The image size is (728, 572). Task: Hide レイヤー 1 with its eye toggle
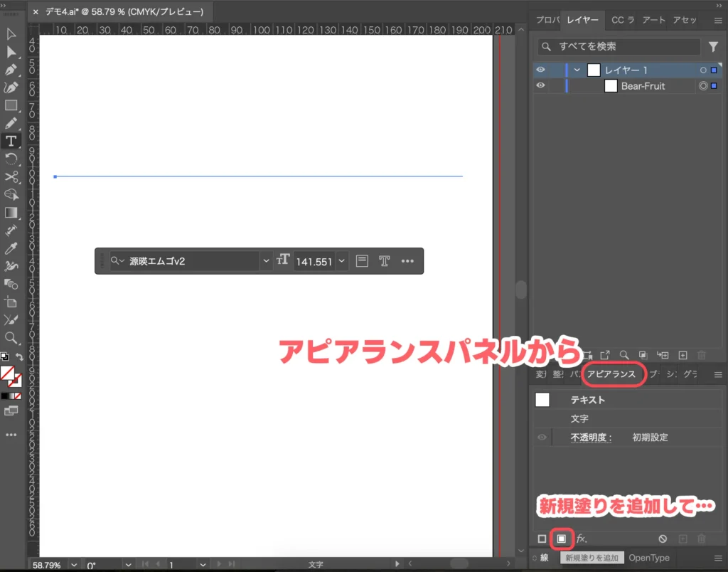coord(541,69)
